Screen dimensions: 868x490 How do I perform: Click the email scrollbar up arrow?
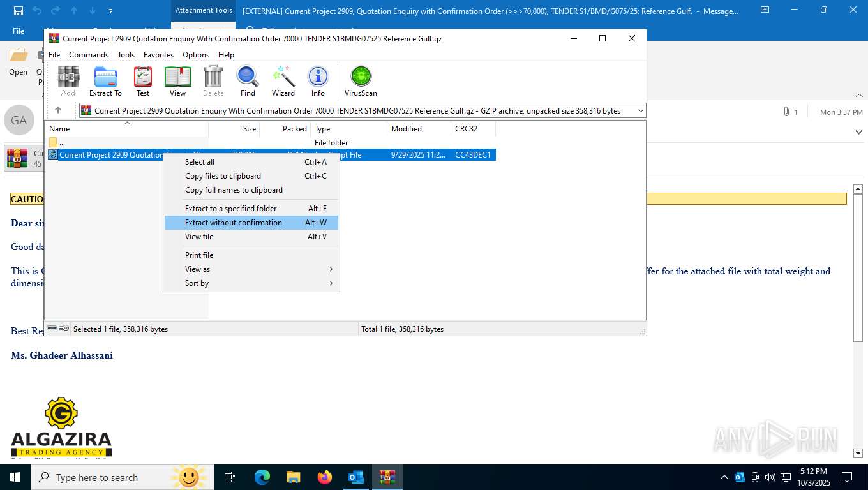pyautogui.click(x=858, y=189)
